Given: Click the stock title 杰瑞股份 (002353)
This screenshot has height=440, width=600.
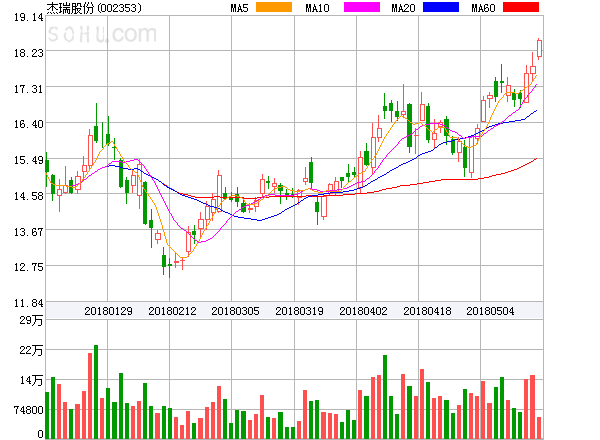Looking at the screenshot, I should tap(94, 8).
